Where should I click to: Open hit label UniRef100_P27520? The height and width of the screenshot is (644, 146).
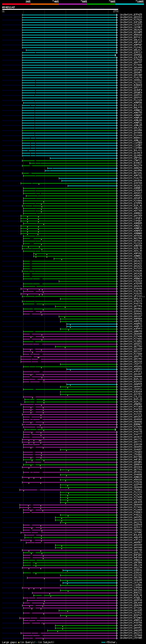(131, 20)
